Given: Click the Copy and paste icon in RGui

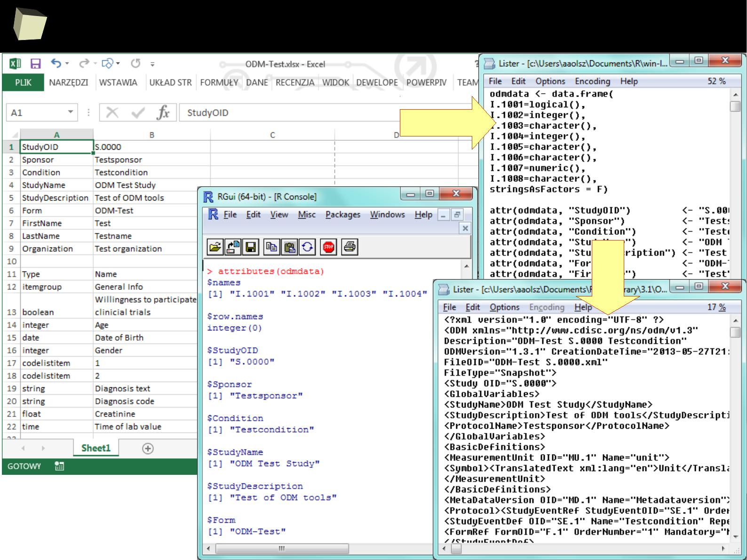Looking at the screenshot, I should pyautogui.click(x=307, y=247).
